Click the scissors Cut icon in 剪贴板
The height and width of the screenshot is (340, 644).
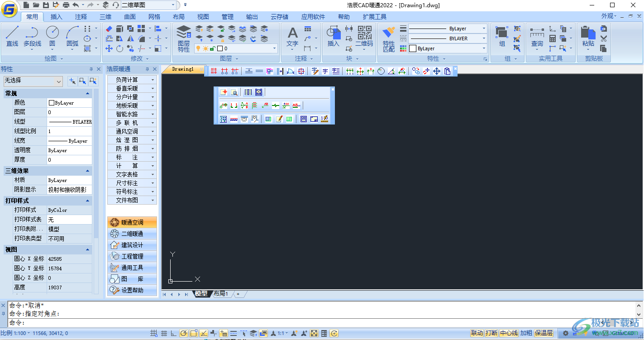point(603,38)
